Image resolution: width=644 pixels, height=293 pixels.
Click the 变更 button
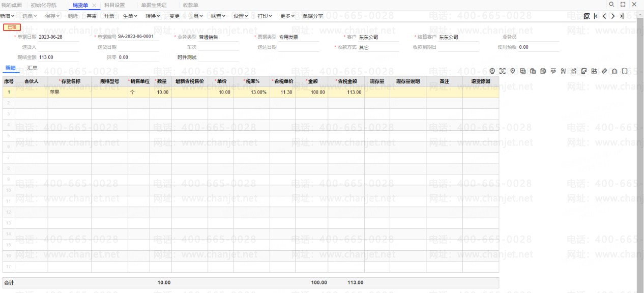tap(174, 16)
